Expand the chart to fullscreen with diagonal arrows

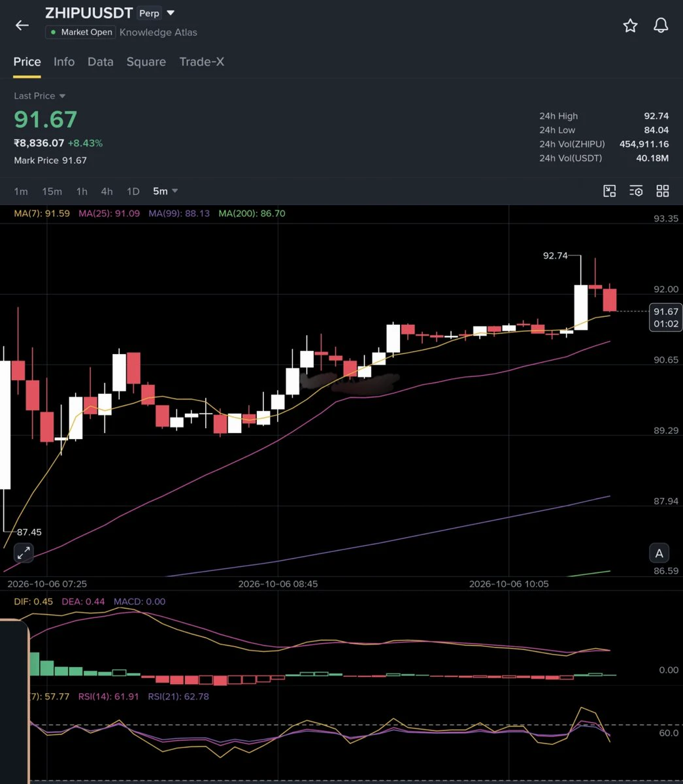coord(24,553)
